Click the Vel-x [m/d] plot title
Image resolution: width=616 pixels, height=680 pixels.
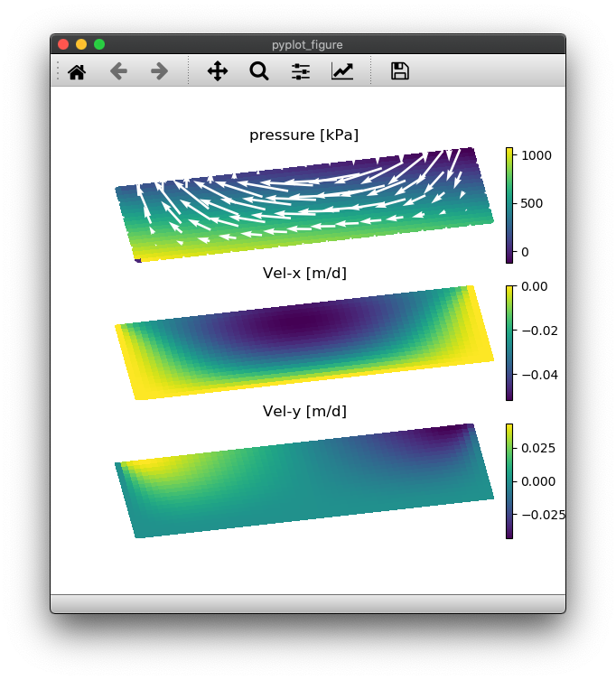[x=304, y=274]
